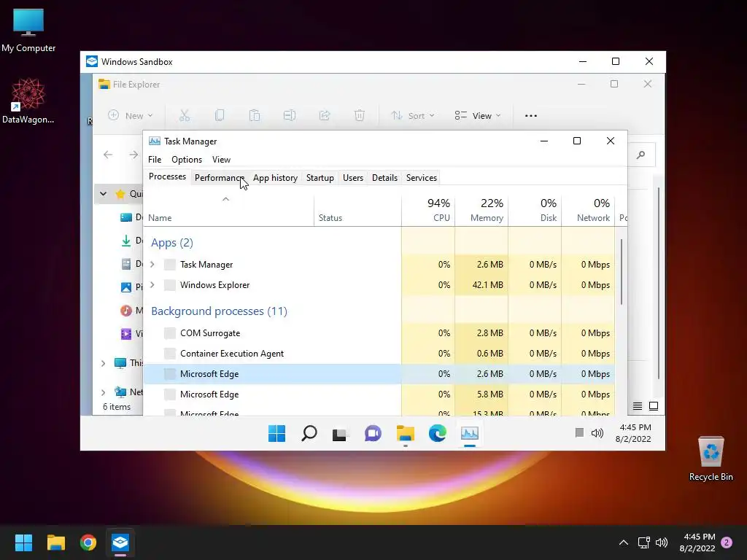The image size is (747, 560).
Task: Switch to the Performance tab
Action: click(x=220, y=178)
